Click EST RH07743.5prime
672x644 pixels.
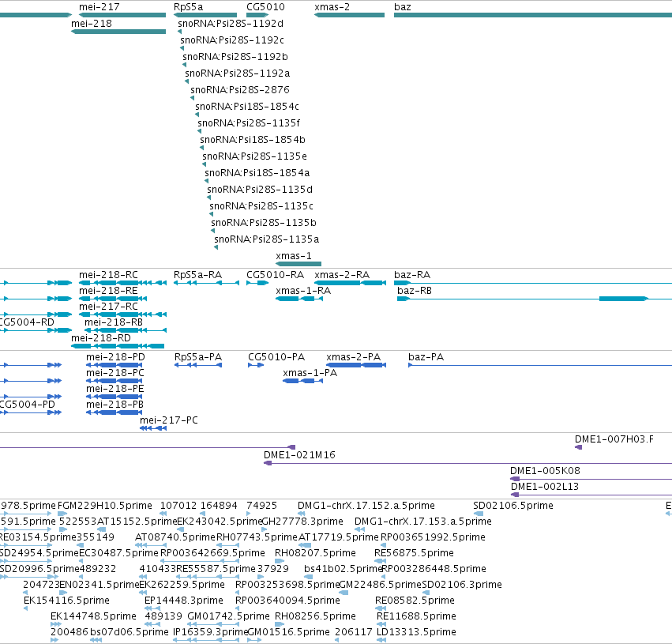coord(227,545)
